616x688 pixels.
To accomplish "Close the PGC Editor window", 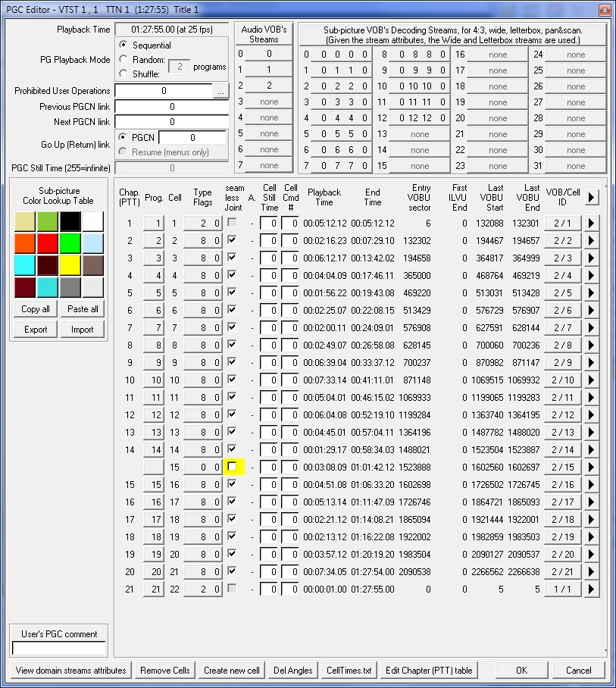I will pyautogui.click(x=605, y=10).
